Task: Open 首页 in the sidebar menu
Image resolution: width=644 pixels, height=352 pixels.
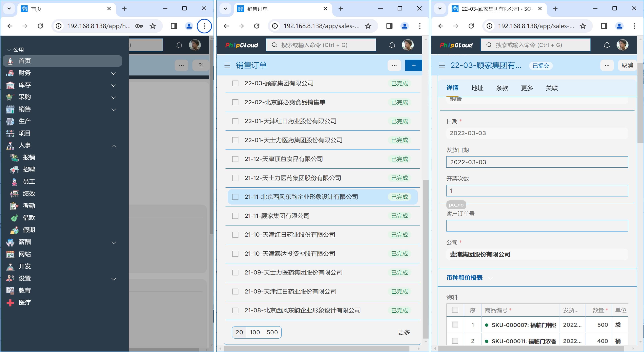Action: (62, 61)
